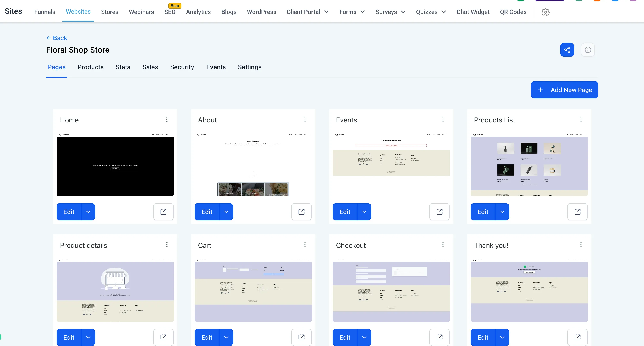Open Home page three-dot menu
The height and width of the screenshot is (346, 644).
167,119
